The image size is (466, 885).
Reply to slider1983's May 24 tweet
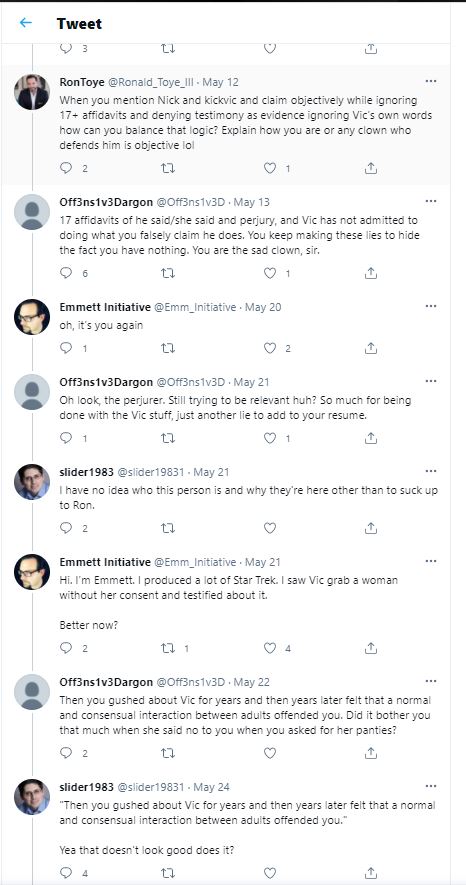tap(66, 873)
